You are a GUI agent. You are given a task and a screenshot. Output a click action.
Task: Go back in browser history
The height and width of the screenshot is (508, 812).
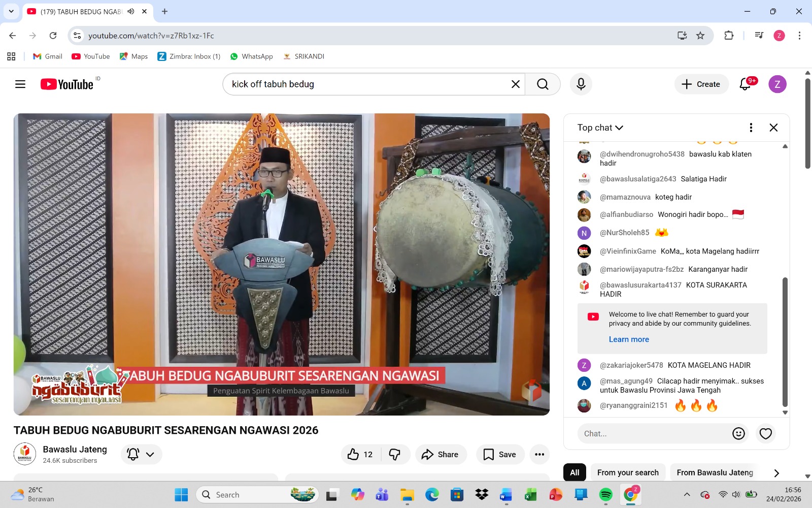13,36
